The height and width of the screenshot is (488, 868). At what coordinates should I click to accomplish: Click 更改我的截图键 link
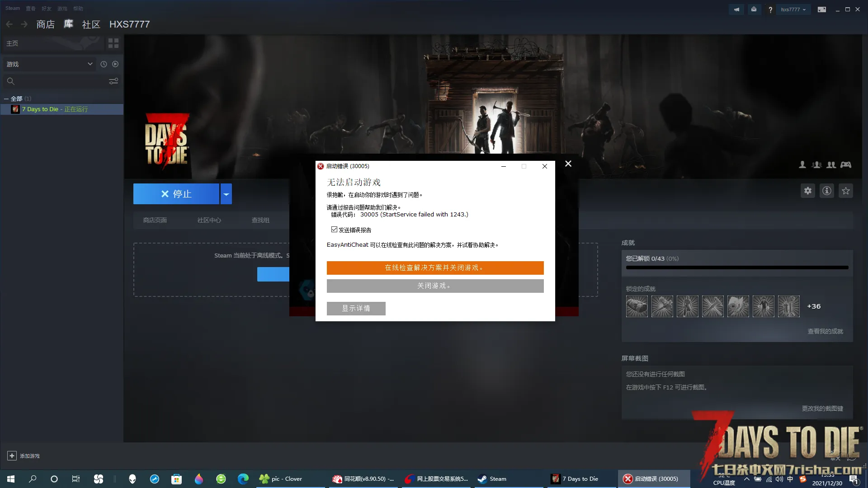822,408
